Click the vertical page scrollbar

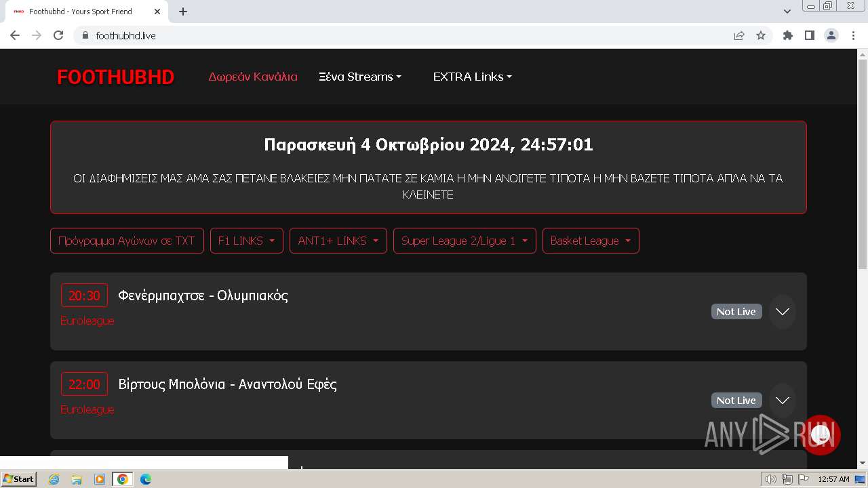[x=863, y=165]
